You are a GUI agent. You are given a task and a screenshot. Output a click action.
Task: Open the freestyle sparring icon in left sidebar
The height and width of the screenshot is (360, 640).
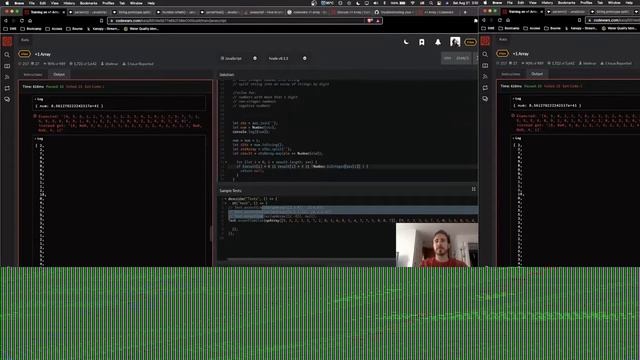[x=7, y=77]
